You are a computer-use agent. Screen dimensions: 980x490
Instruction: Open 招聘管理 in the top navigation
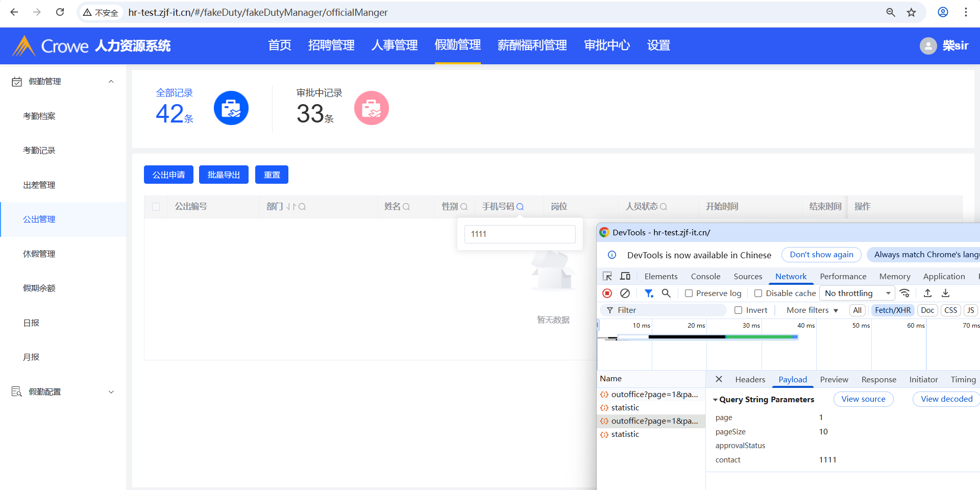coord(331,45)
